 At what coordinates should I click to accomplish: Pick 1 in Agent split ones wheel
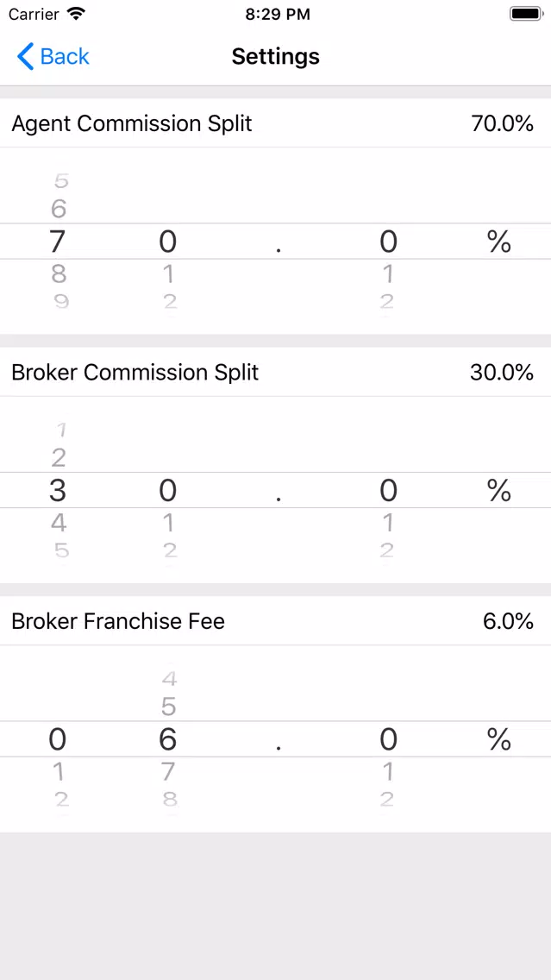point(168,273)
